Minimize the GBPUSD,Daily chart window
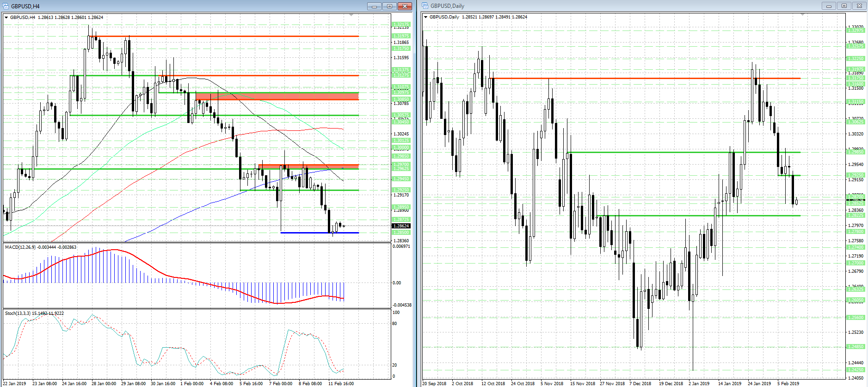 point(829,6)
